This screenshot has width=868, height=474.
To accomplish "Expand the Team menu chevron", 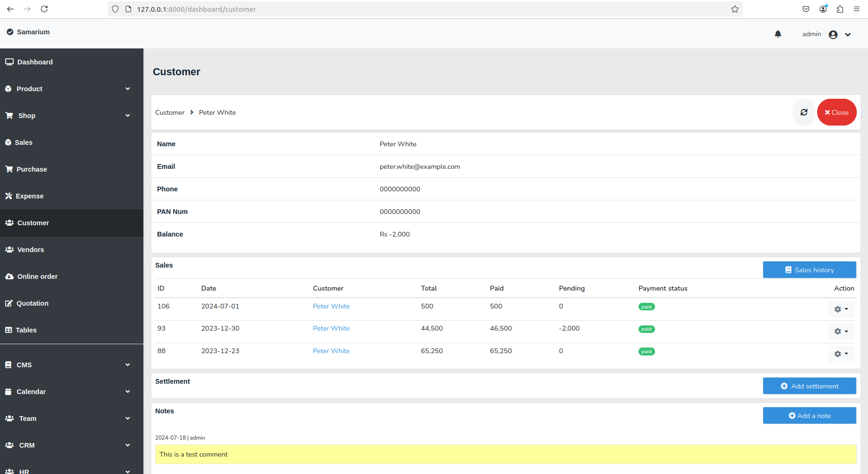I will [x=127, y=419].
